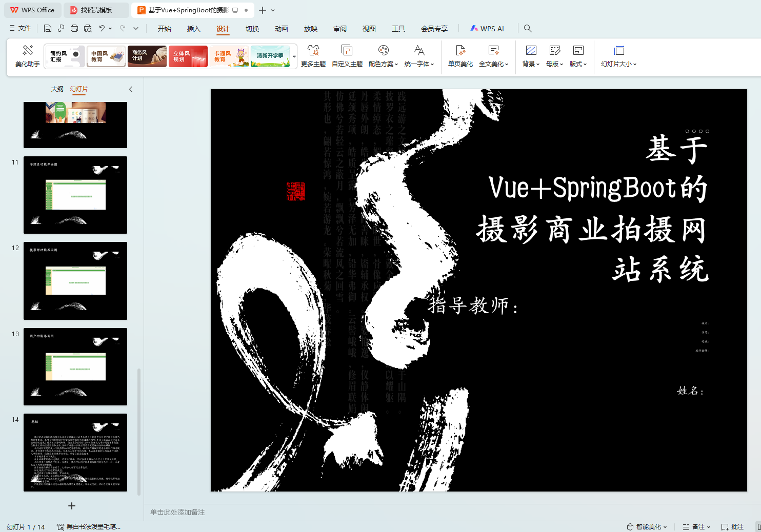Expand 智能美化 in the status bar

[647, 527]
